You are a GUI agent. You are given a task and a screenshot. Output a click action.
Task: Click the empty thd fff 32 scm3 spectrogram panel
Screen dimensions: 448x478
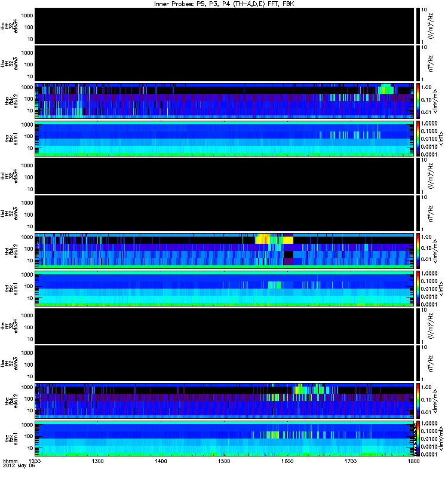pyautogui.click(x=225, y=213)
